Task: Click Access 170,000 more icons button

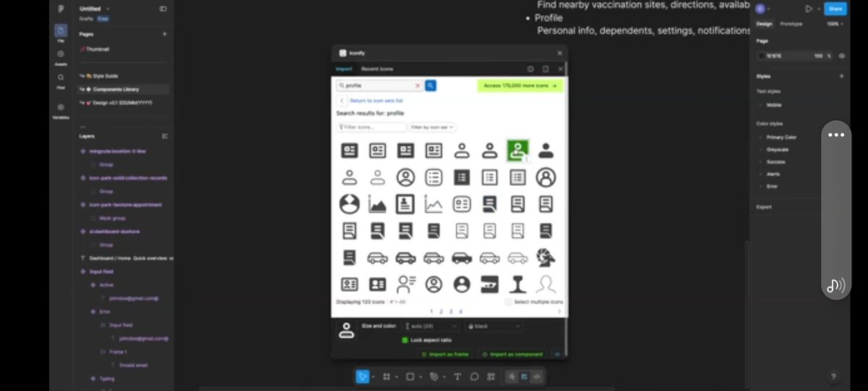Action: (520, 86)
